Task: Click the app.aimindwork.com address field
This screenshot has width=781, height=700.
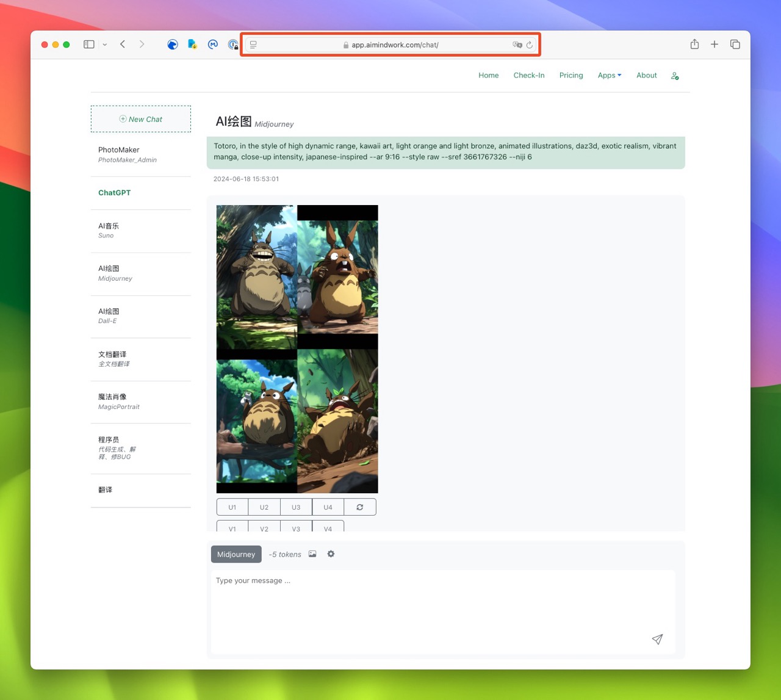Action: pyautogui.click(x=390, y=45)
